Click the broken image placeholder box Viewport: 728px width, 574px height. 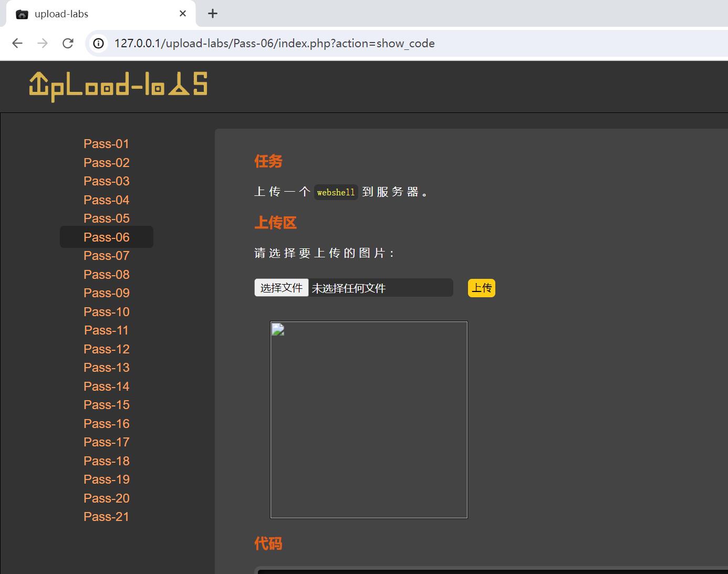369,420
